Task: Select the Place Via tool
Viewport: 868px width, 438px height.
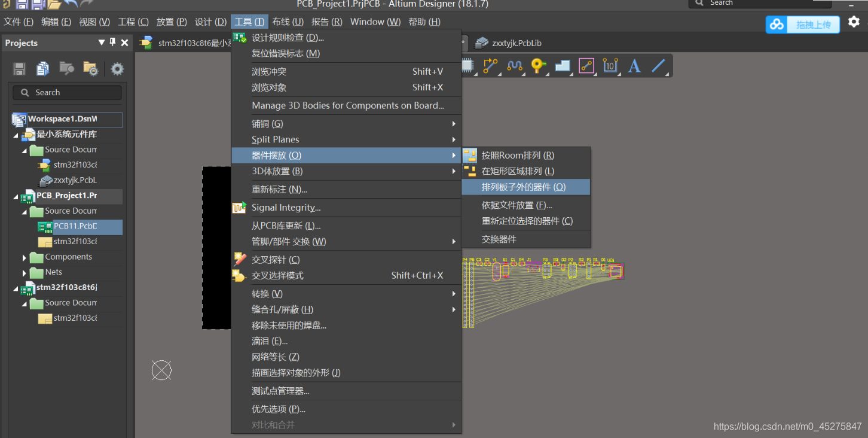Action: coord(538,65)
